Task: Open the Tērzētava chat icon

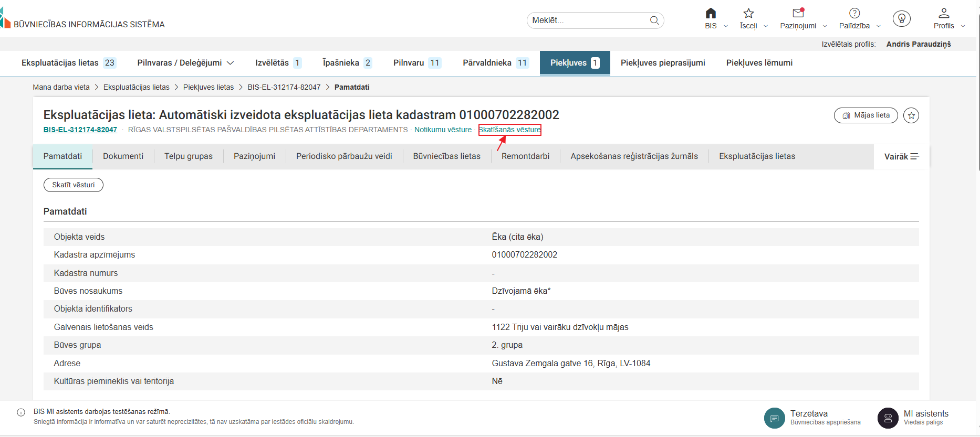Action: coord(774,418)
